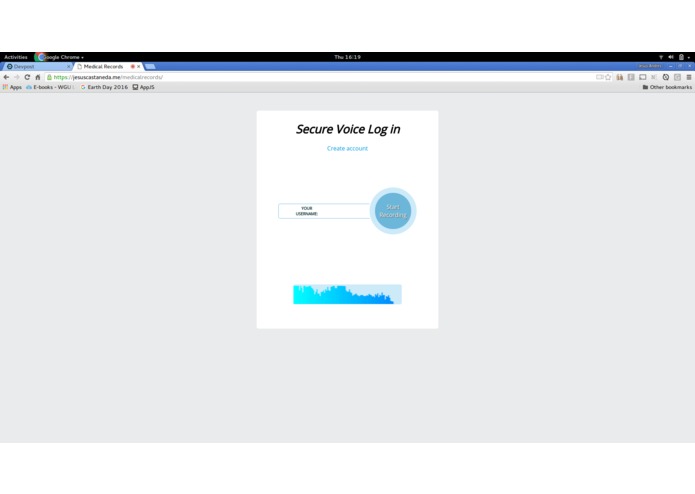Open the Google Chrome app menu in top bar
This screenshot has height=494, width=695.
[x=61, y=57]
